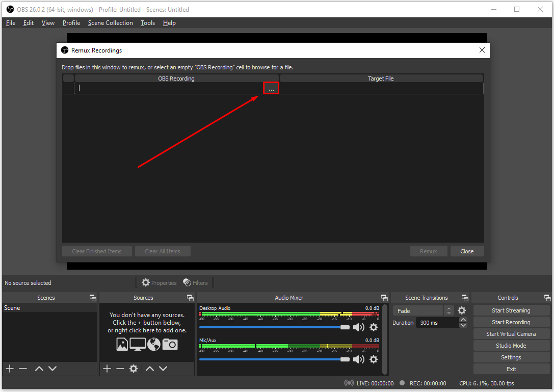Toggle Studio Mode button

tap(511, 346)
